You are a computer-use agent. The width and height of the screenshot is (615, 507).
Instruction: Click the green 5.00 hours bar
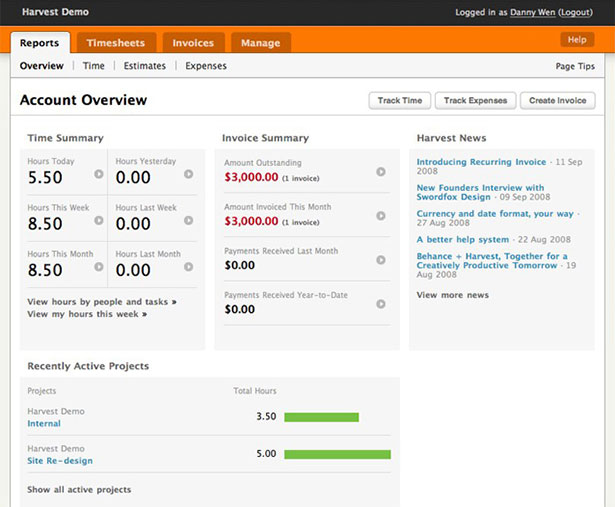tap(338, 454)
